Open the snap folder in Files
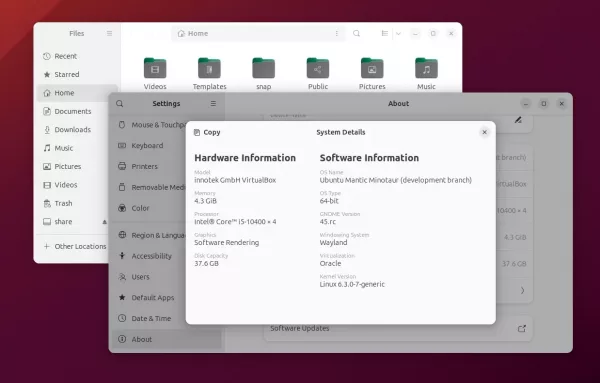This screenshot has height=383, width=600. tap(264, 74)
